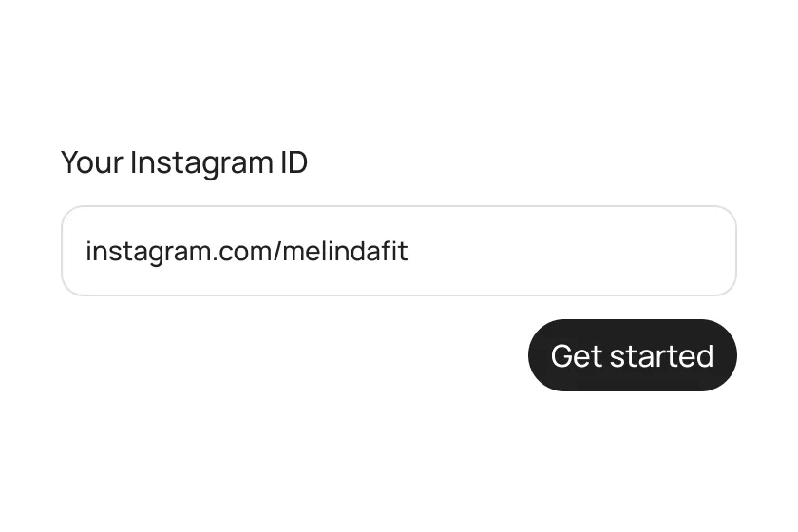Click after 'melindafit' in the input
The height and width of the screenshot is (532, 798).
coord(410,251)
